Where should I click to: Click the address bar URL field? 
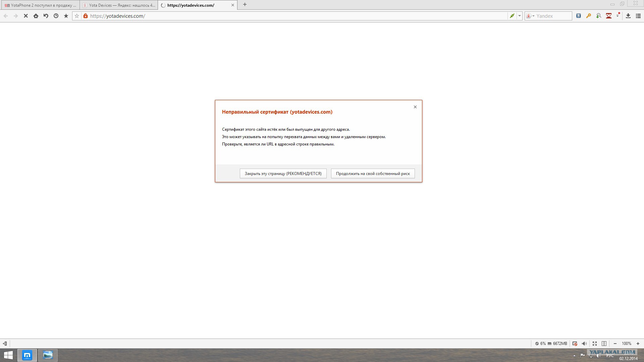click(298, 16)
